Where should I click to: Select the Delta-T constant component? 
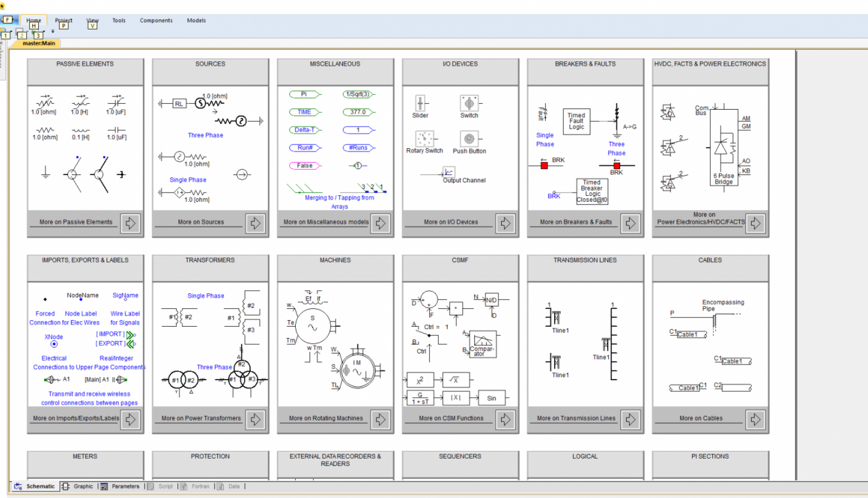point(305,130)
